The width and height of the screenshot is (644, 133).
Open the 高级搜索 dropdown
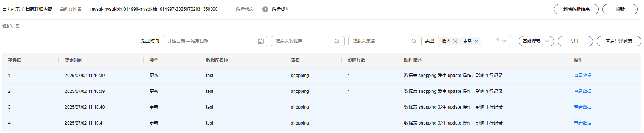click(536, 41)
